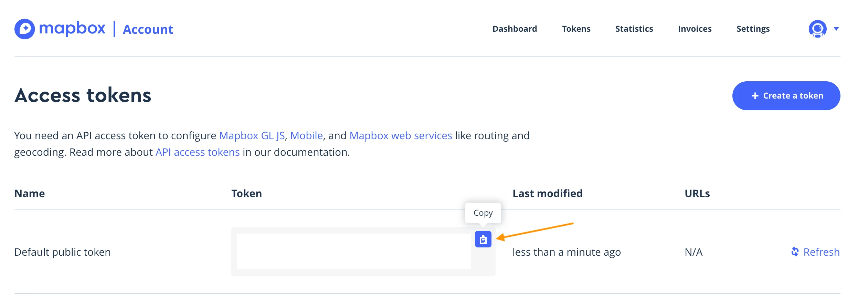Follow the Mapbox GL JS link
This screenshot has width=868, height=306.
[252, 136]
